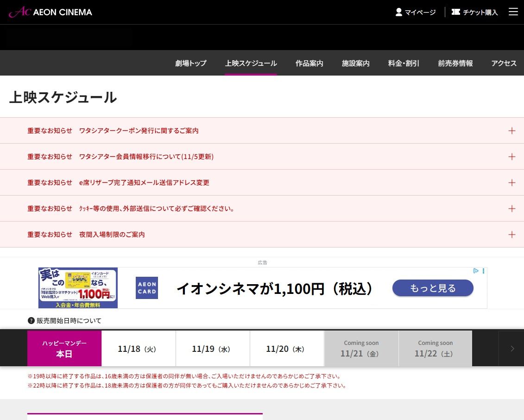Expand the cookie usage notice
Image resolution: width=524 pixels, height=420 pixels.
coord(511,209)
